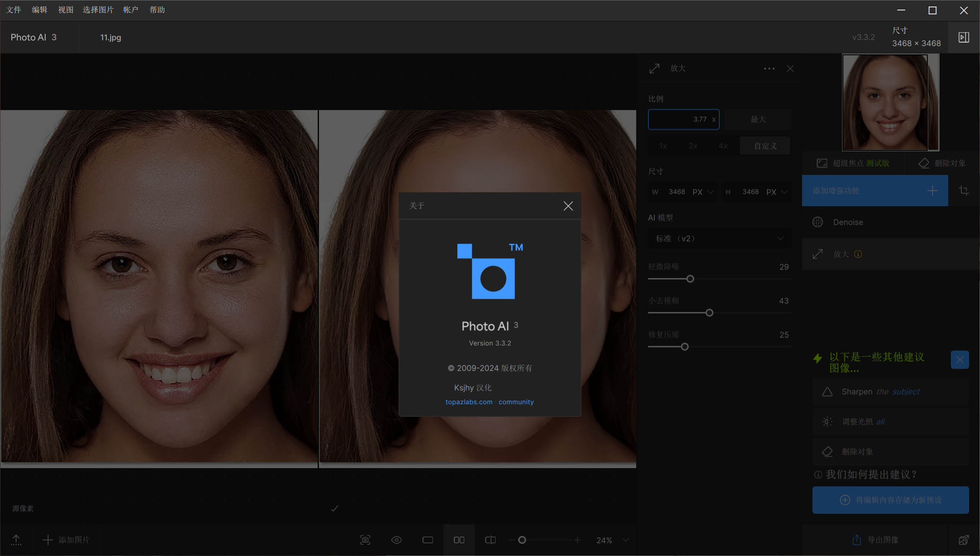Click the 放大 info circle icon
This screenshot has width=980, height=556.
858,254
